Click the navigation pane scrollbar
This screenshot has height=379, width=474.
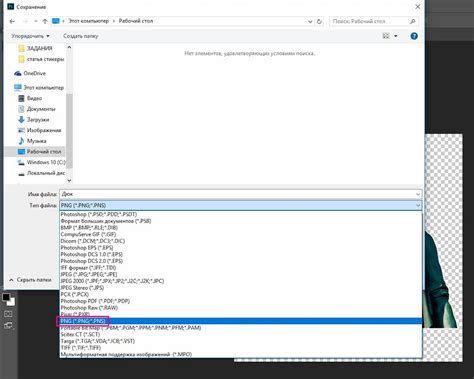69,131
